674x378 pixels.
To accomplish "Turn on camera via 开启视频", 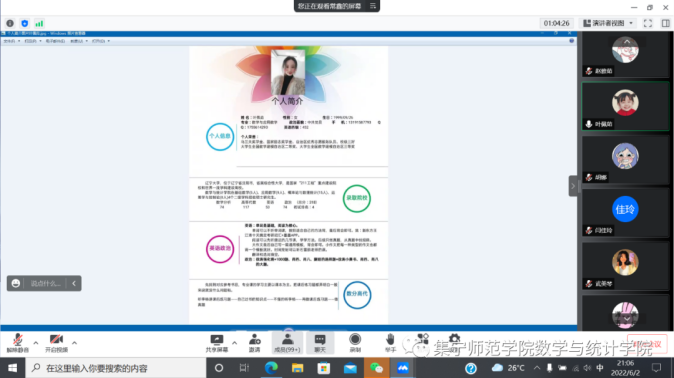I will [x=56, y=343].
